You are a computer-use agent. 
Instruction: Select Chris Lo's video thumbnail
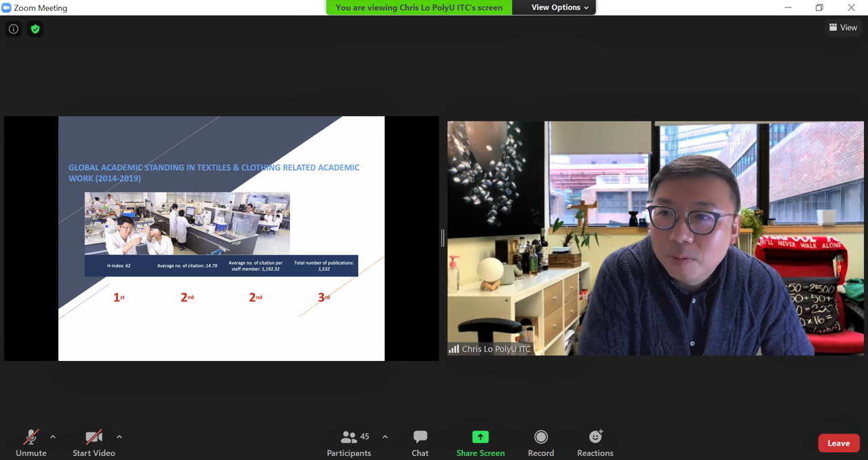[x=655, y=238]
